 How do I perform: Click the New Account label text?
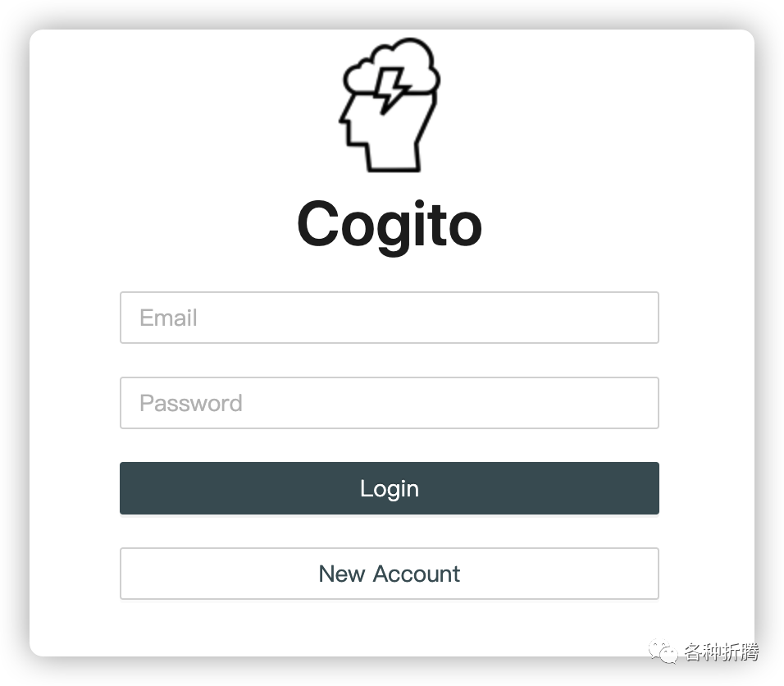tap(390, 574)
